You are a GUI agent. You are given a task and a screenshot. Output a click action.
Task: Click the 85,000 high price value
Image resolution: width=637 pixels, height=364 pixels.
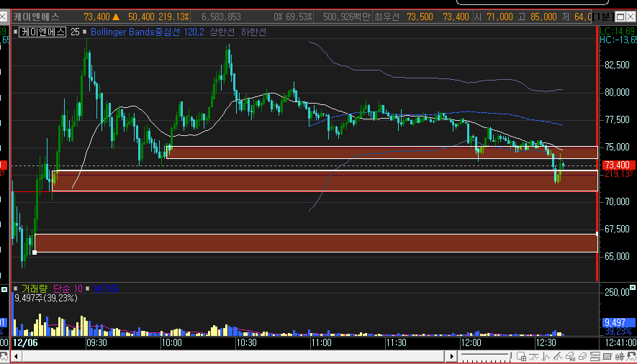[543, 17]
